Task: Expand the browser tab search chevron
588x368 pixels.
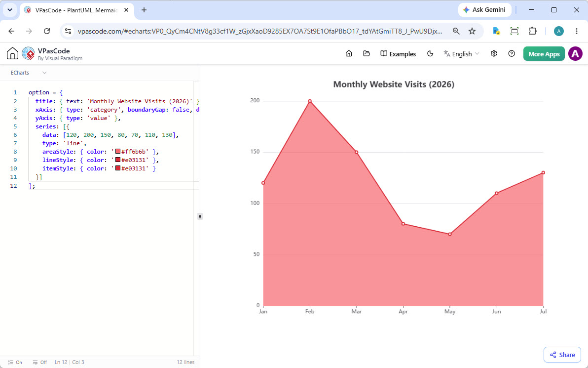Action: coord(10,10)
